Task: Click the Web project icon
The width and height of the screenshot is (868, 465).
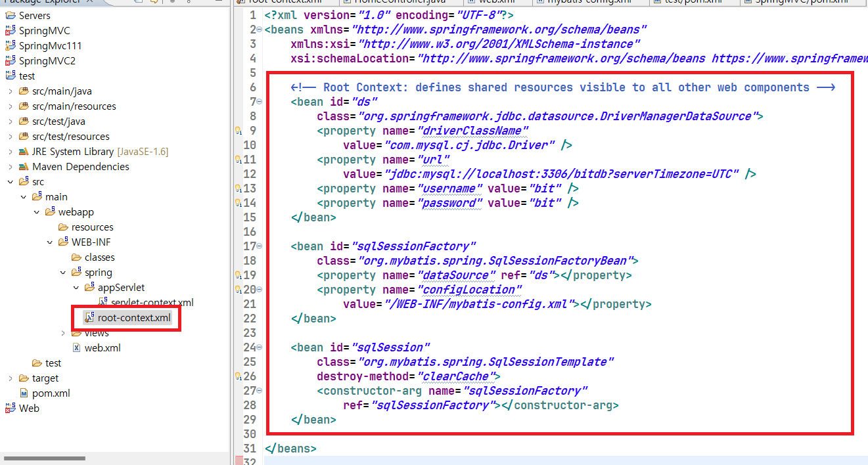Action: coord(11,408)
